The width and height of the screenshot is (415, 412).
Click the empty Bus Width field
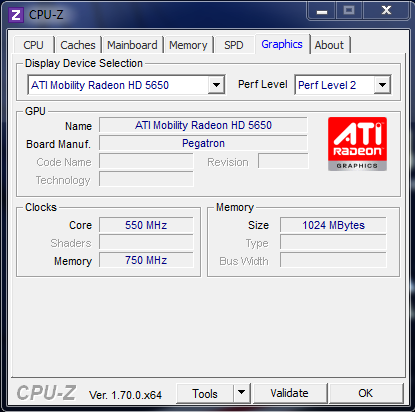coord(333,260)
